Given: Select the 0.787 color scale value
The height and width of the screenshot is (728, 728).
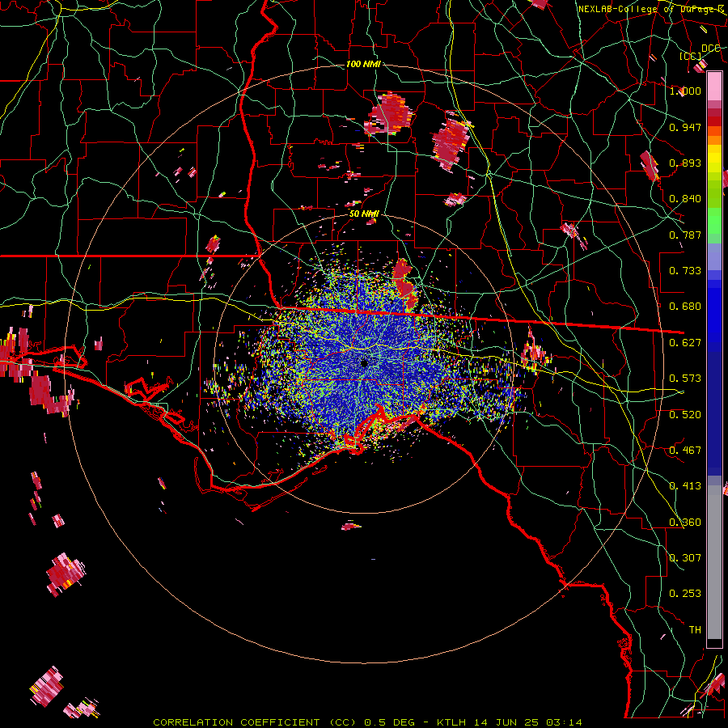Looking at the screenshot, I should pyautogui.click(x=685, y=235).
